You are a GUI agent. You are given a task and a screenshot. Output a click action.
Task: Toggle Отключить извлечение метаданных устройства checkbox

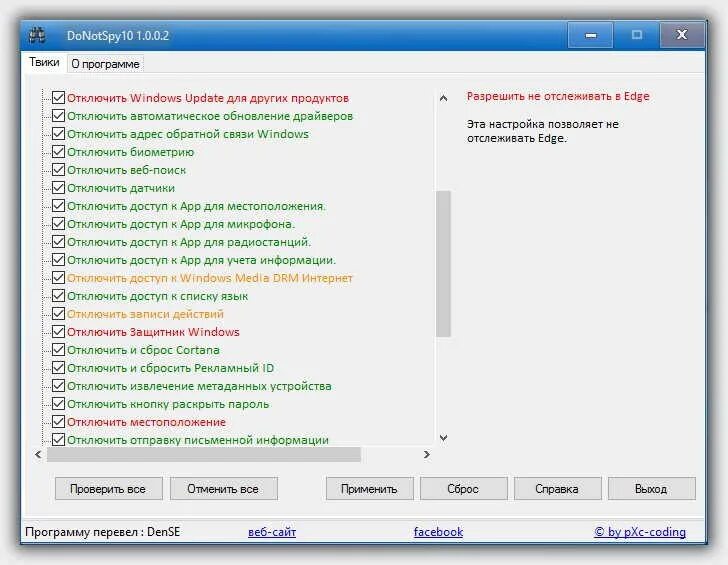click(58, 386)
